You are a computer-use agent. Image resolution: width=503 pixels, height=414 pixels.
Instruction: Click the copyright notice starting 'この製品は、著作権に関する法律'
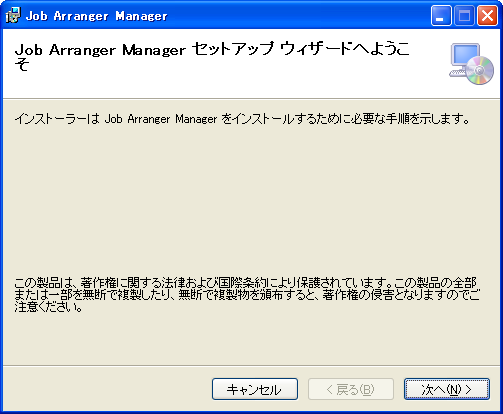247,295
